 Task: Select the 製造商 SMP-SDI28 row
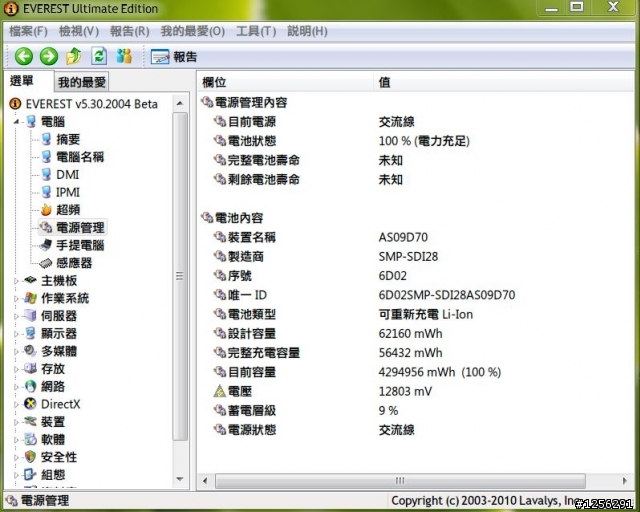point(416,256)
